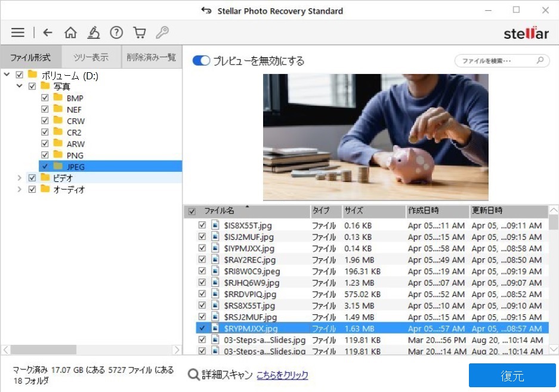Uncheck the 写真 folder checkbox
559x392 pixels.
coord(32,87)
